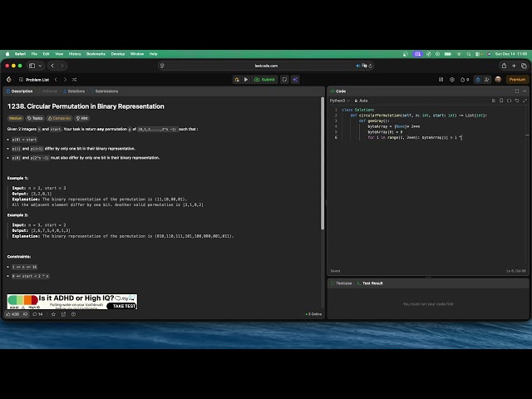Open the Safari sidebar dropdown chevron
The height and width of the screenshot is (399, 532).
pos(40,66)
